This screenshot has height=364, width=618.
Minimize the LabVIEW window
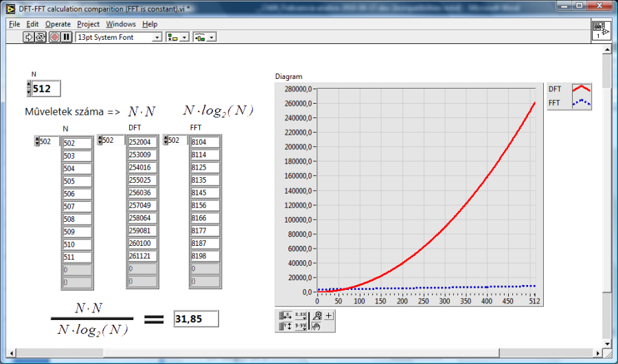tap(565, 5)
